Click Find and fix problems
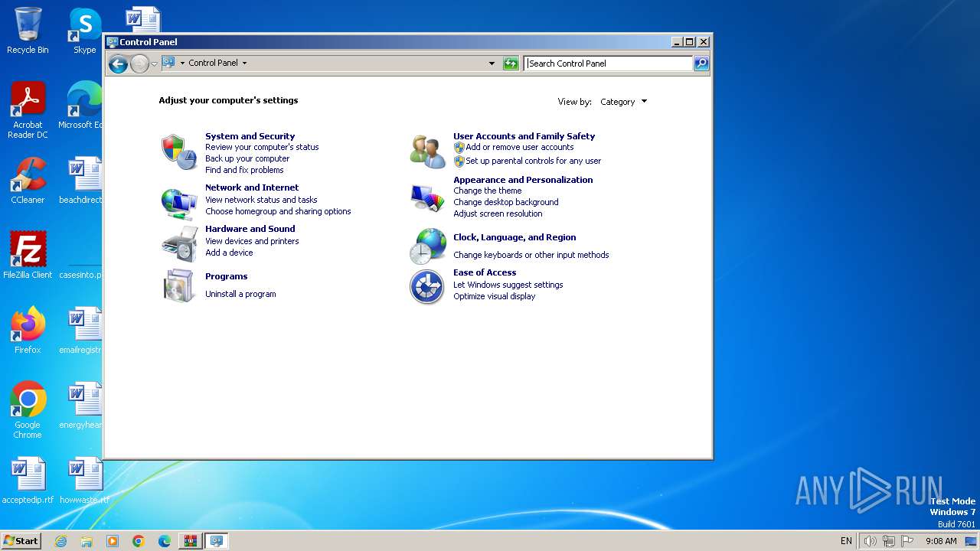This screenshot has height=551, width=980. pyautogui.click(x=244, y=170)
